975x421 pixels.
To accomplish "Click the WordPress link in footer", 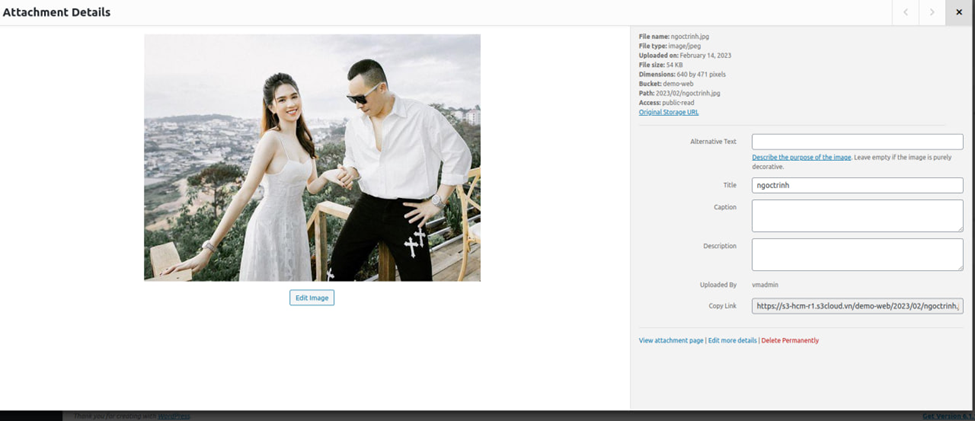I will click(x=174, y=416).
